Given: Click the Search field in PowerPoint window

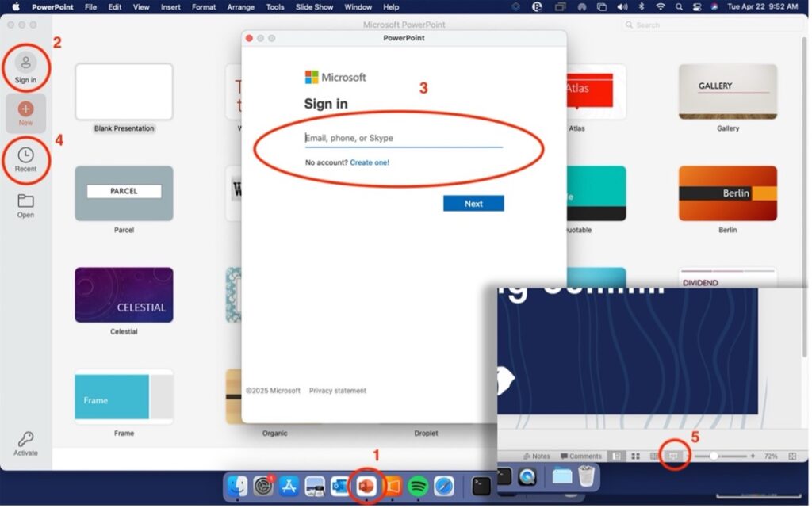Looking at the screenshot, I should pos(711,25).
